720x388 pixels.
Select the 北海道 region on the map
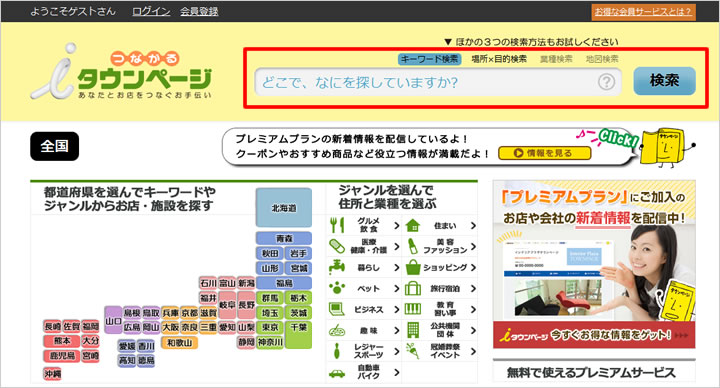tap(284, 208)
